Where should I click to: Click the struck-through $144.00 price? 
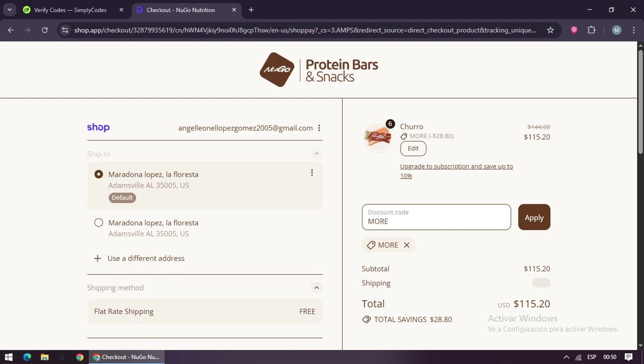tap(539, 127)
